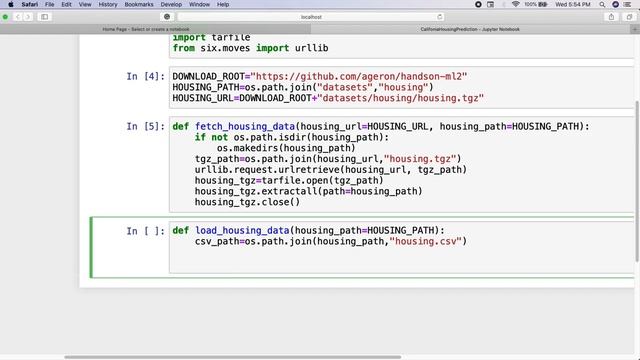This screenshot has width=640, height=360.
Task: Click the In [5] cell prompt
Action: pyautogui.click(x=145, y=127)
